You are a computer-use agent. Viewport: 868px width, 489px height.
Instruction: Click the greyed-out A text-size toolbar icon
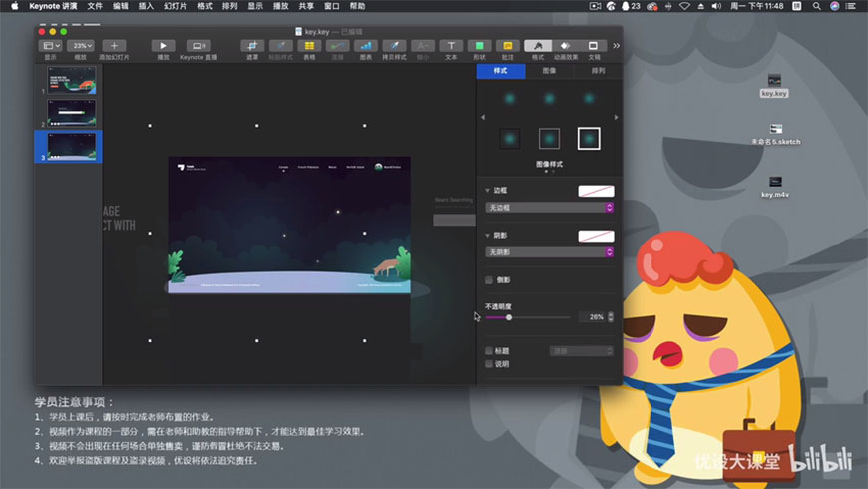(x=423, y=46)
